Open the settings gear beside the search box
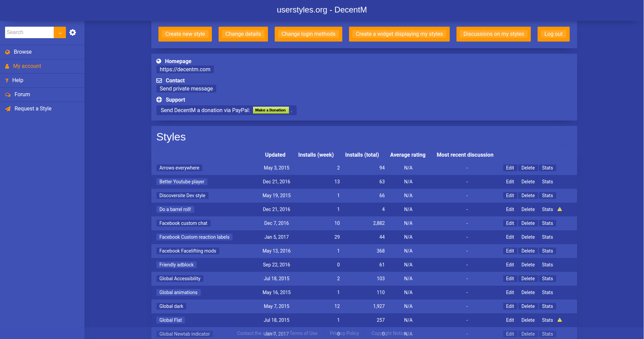Image resolution: width=644 pixels, height=339 pixels. 73,32
